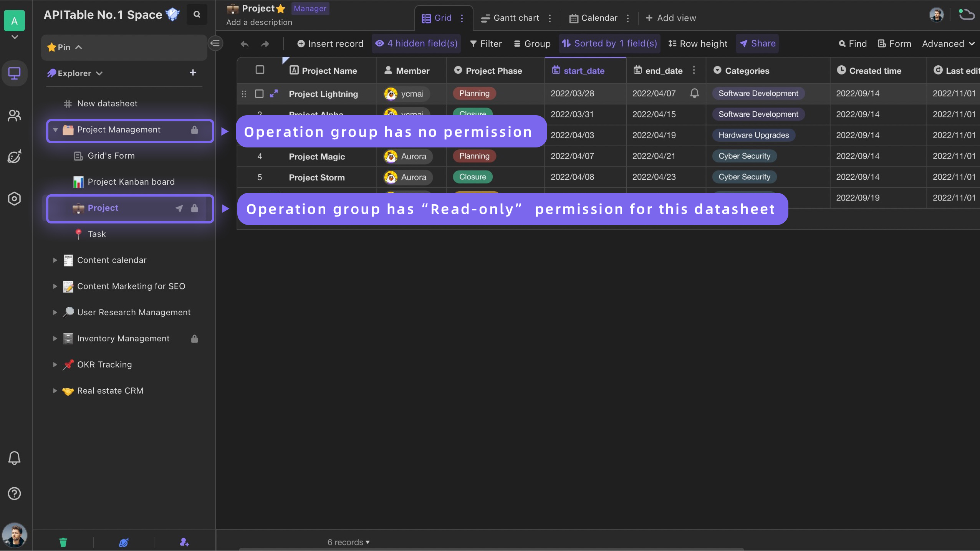Click lock icon on Inventory Management
Viewport: 980px width, 551px height.
[194, 339]
